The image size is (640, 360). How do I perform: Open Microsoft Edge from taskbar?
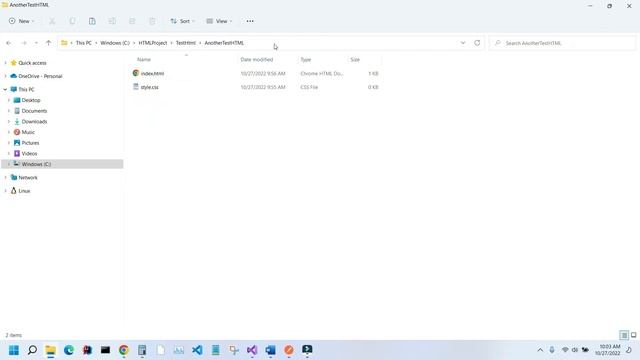click(69, 350)
